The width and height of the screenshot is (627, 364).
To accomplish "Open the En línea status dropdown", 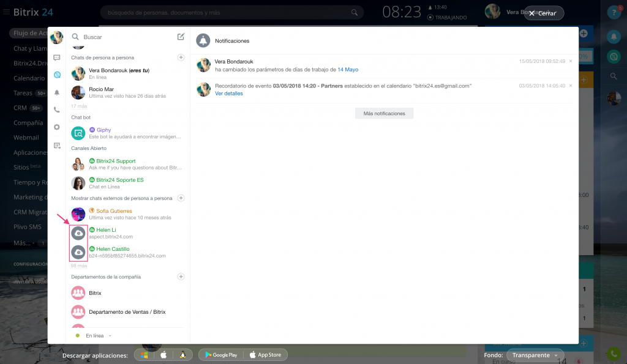I will [95, 336].
